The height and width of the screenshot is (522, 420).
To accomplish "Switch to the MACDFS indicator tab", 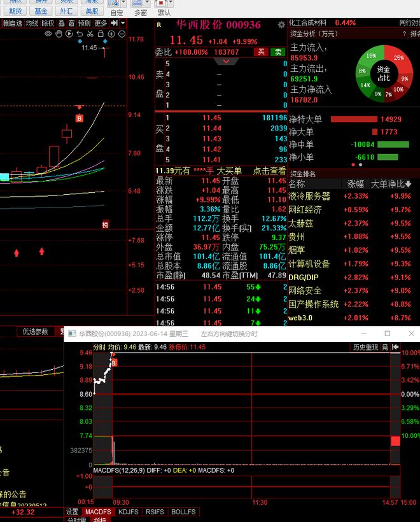I will [x=98, y=512].
